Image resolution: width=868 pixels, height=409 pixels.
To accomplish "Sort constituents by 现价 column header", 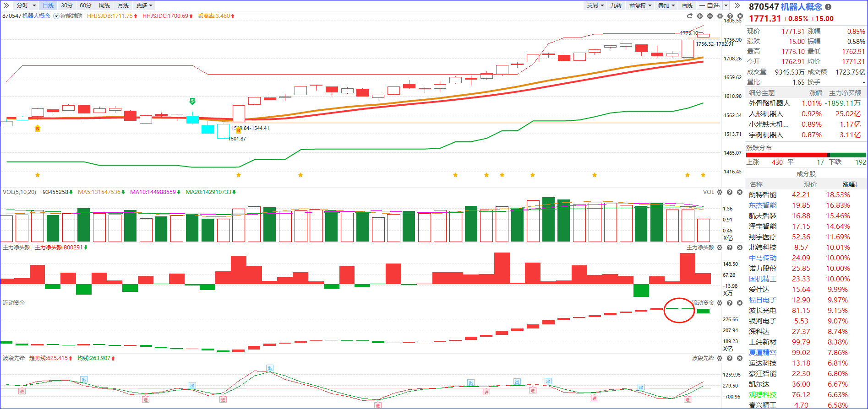I will coord(810,184).
